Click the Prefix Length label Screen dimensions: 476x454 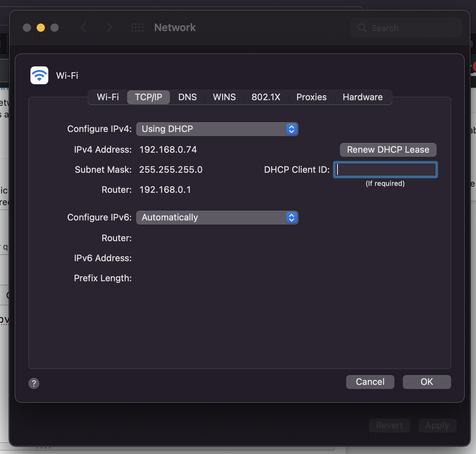103,278
